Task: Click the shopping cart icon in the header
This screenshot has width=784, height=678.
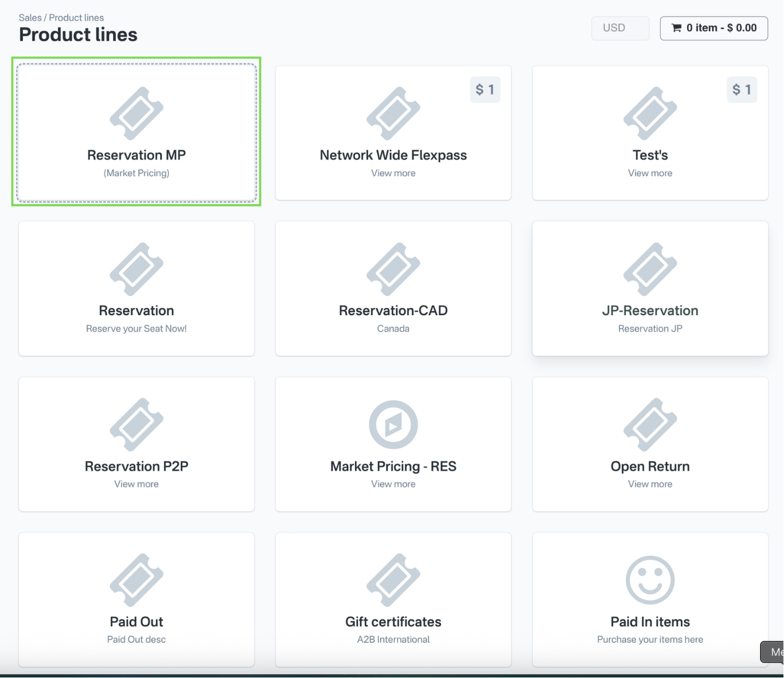Action: tap(677, 28)
